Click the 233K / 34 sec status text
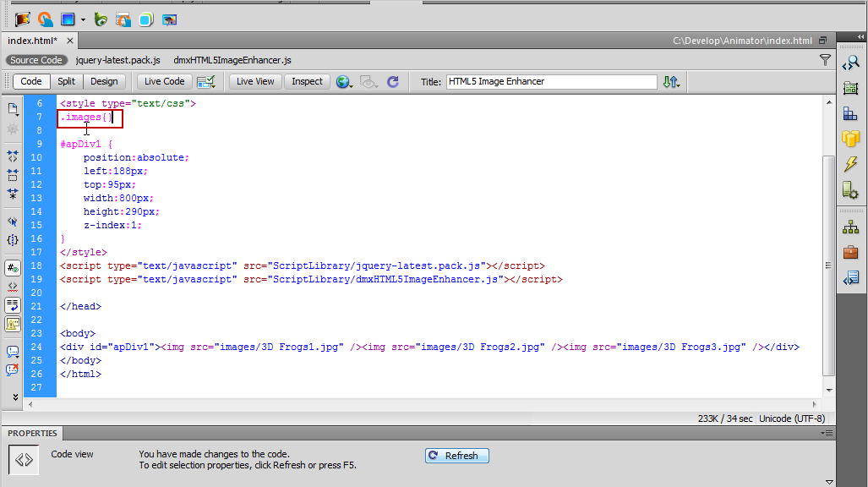868x487 pixels. tap(725, 419)
